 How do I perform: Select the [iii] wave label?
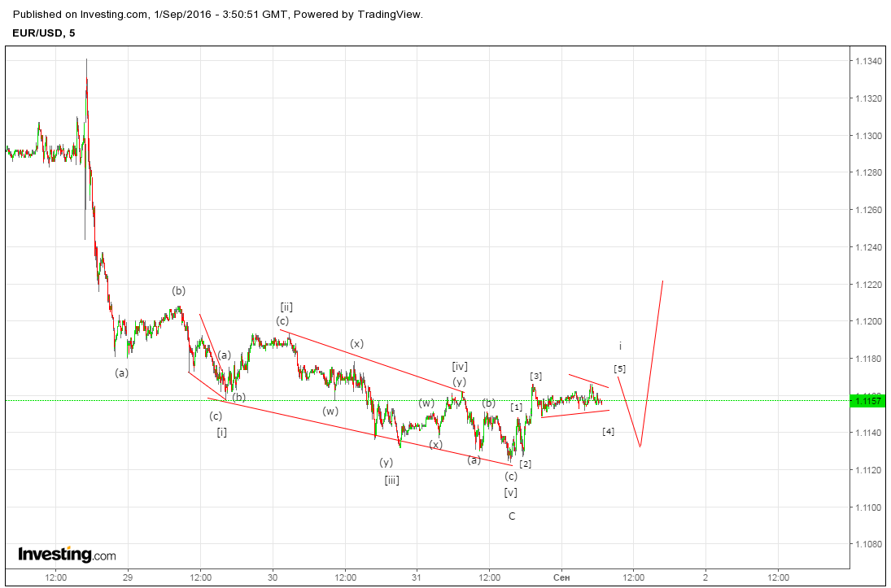tap(391, 481)
